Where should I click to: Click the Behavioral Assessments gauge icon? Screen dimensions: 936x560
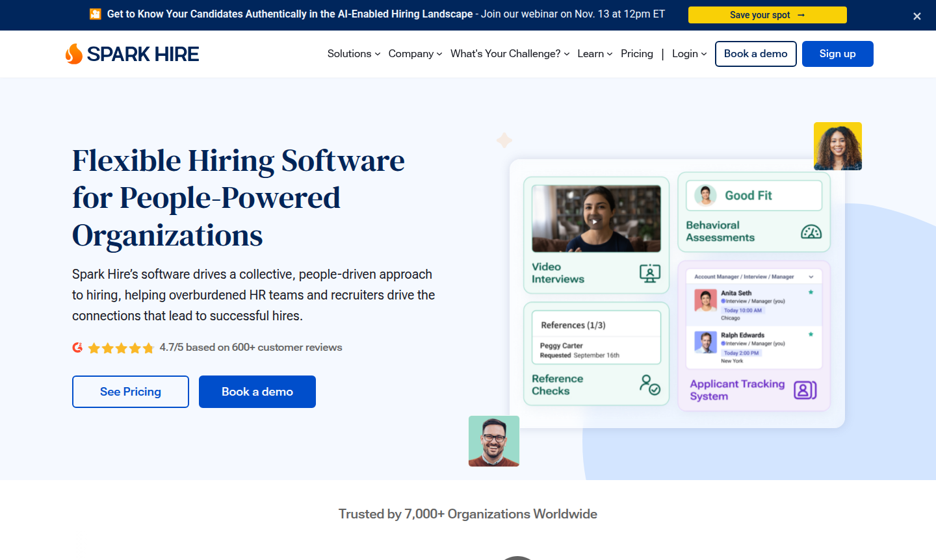tap(811, 232)
